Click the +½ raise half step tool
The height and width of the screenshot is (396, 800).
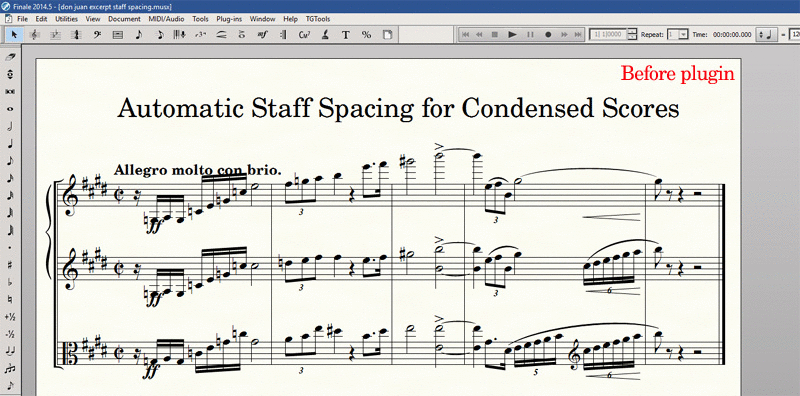coord(10,317)
